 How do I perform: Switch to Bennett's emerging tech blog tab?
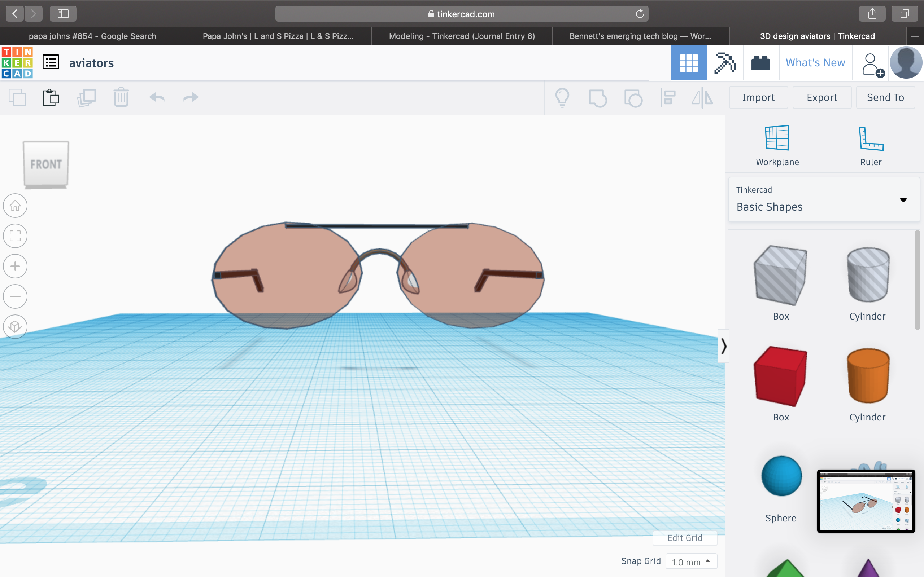(x=640, y=36)
